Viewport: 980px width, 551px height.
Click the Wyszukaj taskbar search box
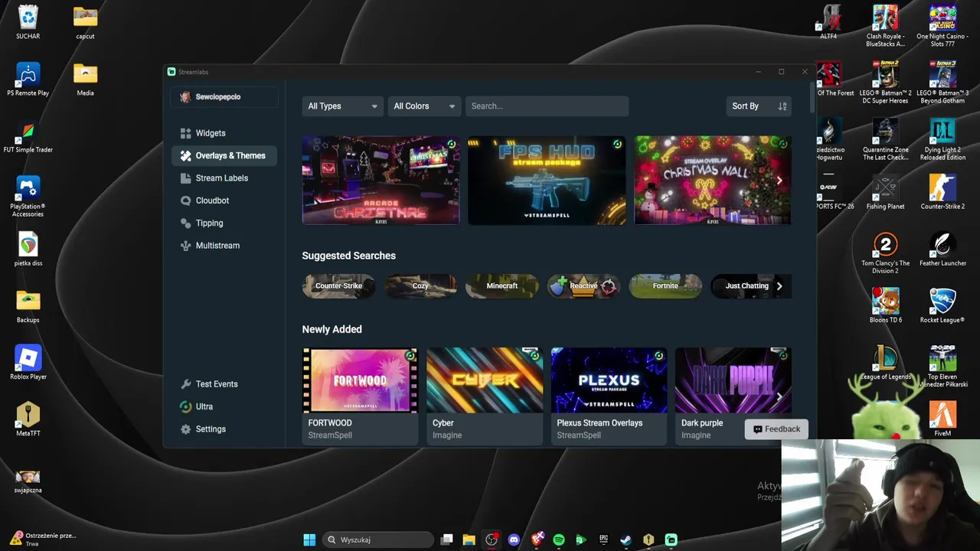[x=378, y=540]
